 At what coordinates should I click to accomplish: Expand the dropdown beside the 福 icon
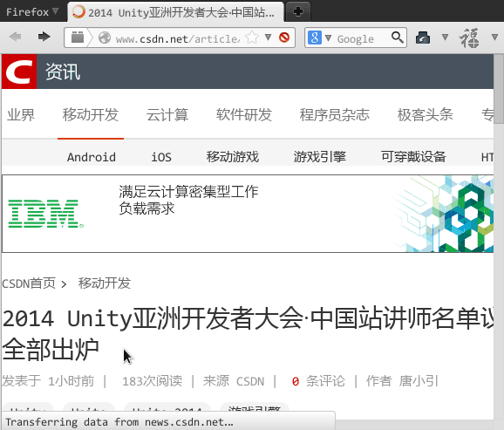tap(495, 38)
